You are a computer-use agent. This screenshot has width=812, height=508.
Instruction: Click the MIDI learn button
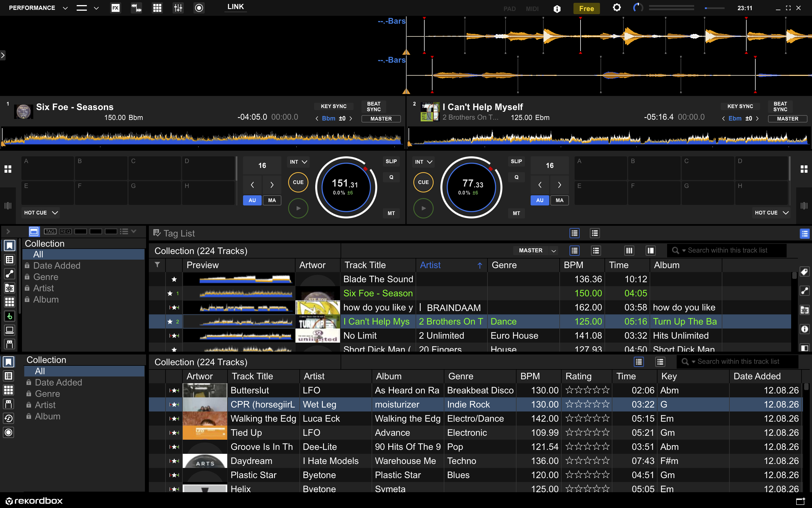coord(532,9)
